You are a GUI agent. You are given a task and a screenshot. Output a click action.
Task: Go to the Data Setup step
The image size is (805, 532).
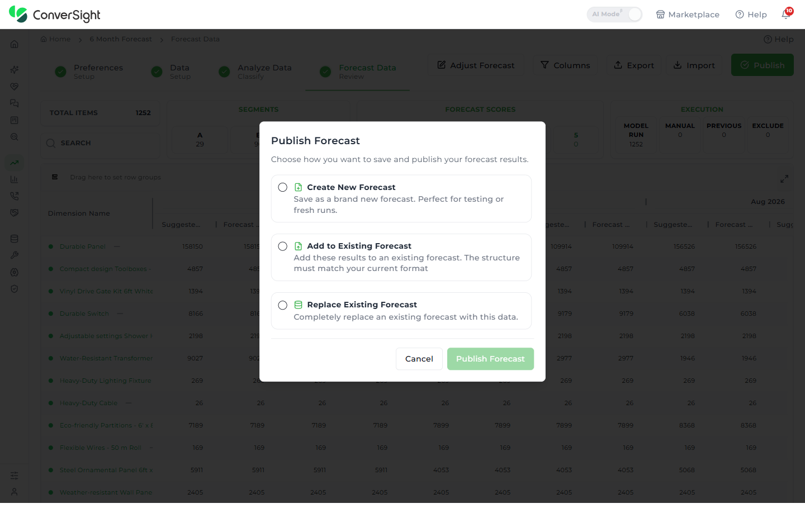(172, 72)
